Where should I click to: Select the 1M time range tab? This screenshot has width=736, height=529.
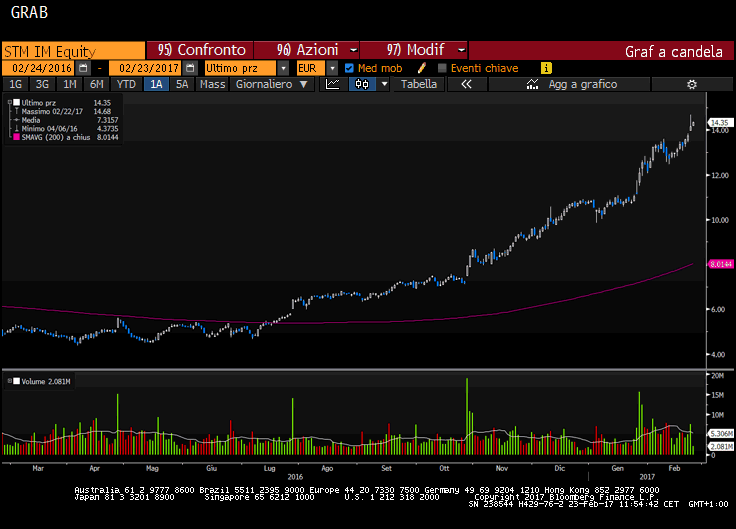pyautogui.click(x=69, y=84)
